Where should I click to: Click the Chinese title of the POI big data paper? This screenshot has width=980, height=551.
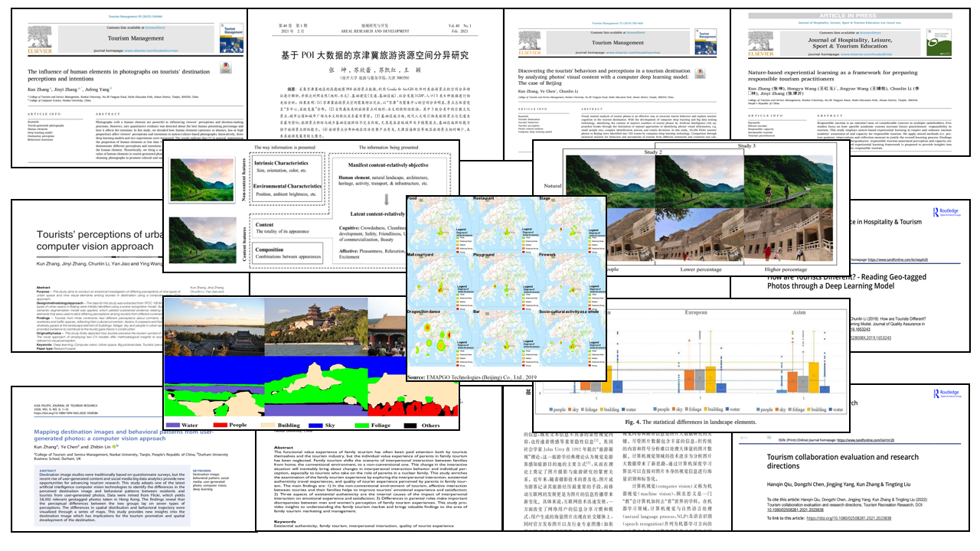tap(374, 57)
